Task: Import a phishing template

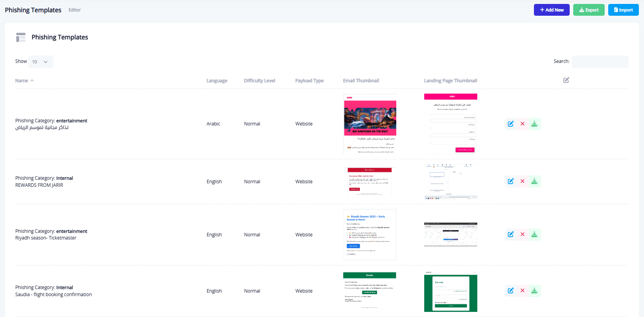Action: click(x=623, y=10)
